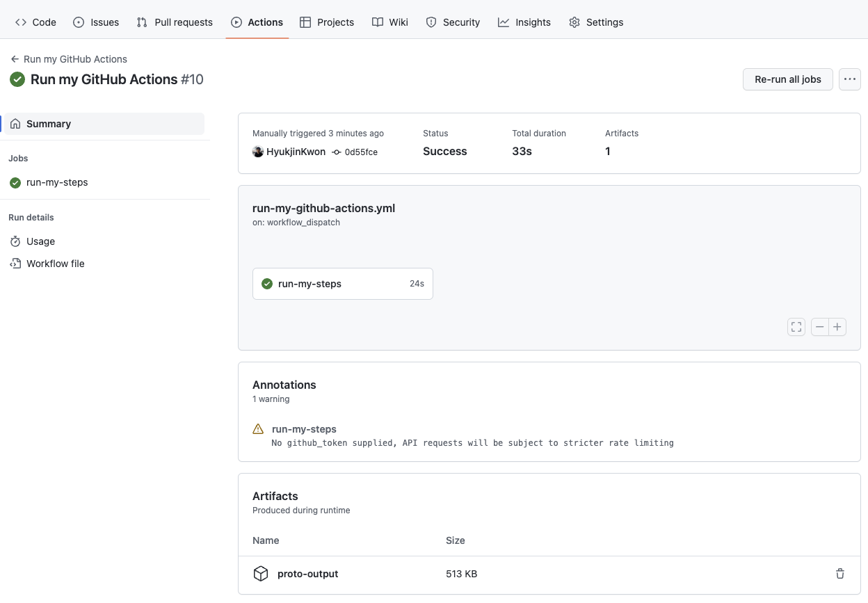The height and width of the screenshot is (603, 868).
Task: Click the stopwatch icon beside Usage
Action: click(15, 241)
